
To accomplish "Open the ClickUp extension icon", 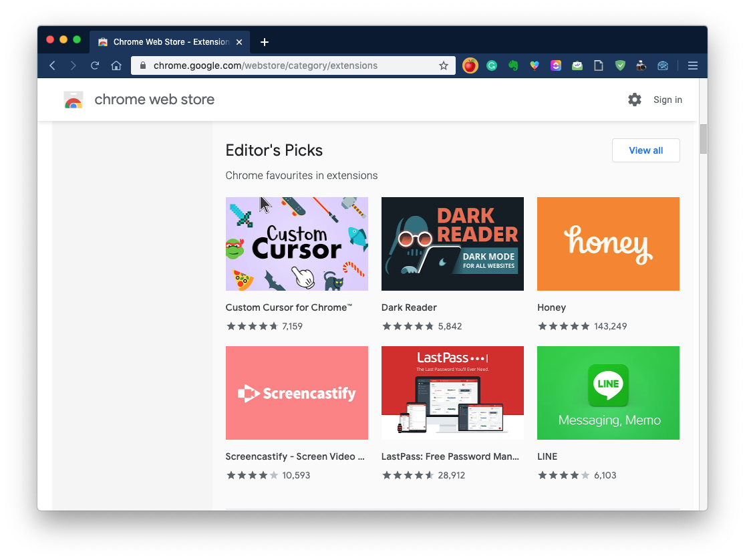I will tap(556, 65).
